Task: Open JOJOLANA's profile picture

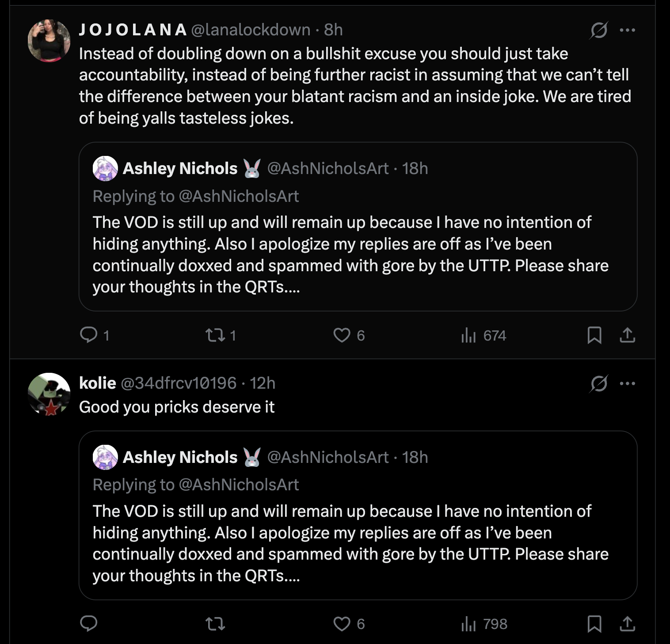Action: (x=49, y=41)
